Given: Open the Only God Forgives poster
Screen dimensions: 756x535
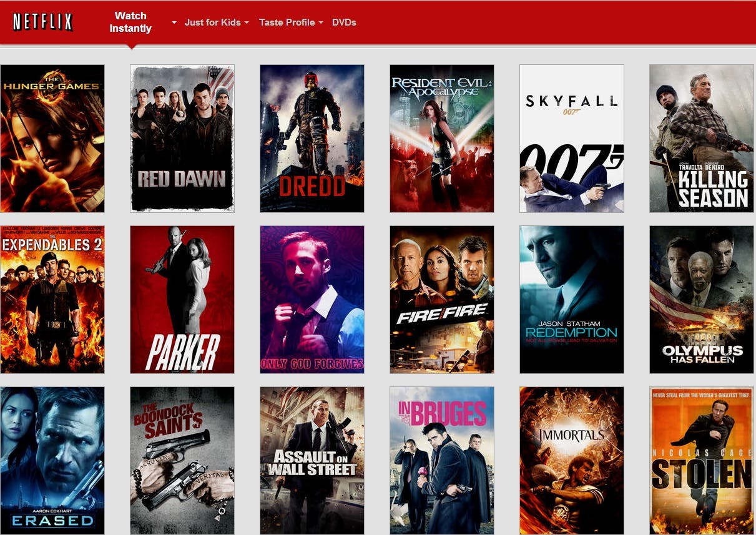Looking at the screenshot, I should click(312, 300).
